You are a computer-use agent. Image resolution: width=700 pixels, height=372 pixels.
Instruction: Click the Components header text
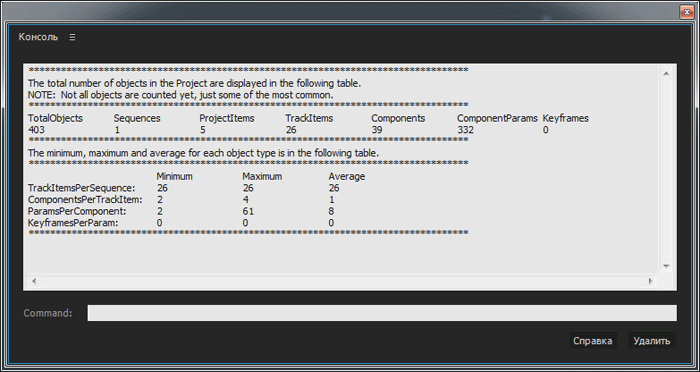398,118
